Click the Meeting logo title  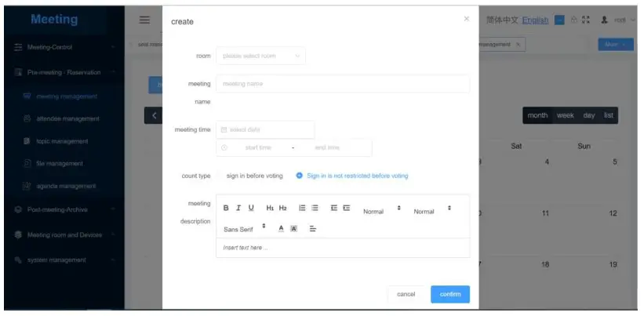pyautogui.click(x=54, y=20)
